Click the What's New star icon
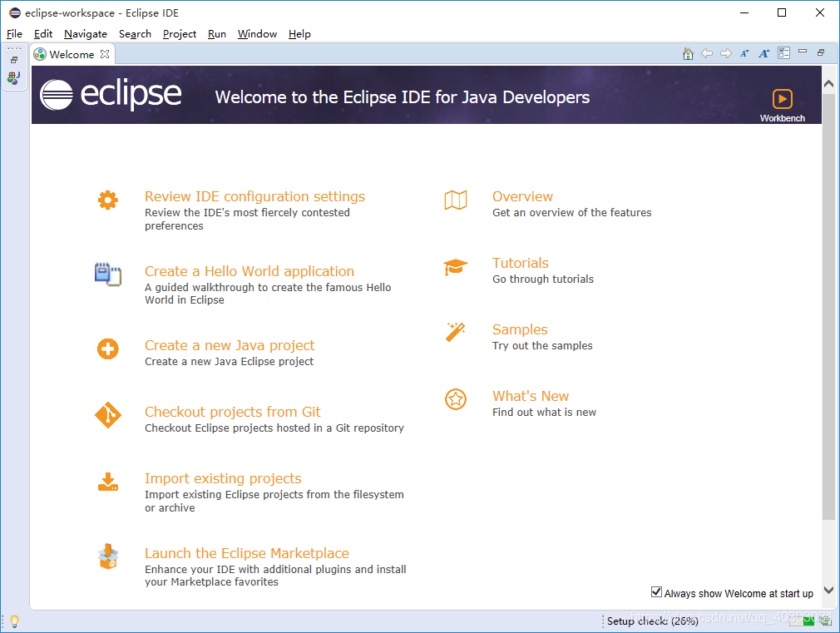The image size is (840, 633). coord(456,399)
